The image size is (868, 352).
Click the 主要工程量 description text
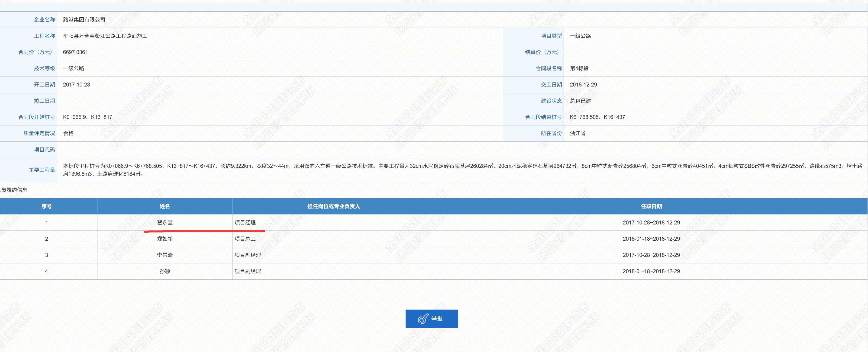tap(462, 170)
